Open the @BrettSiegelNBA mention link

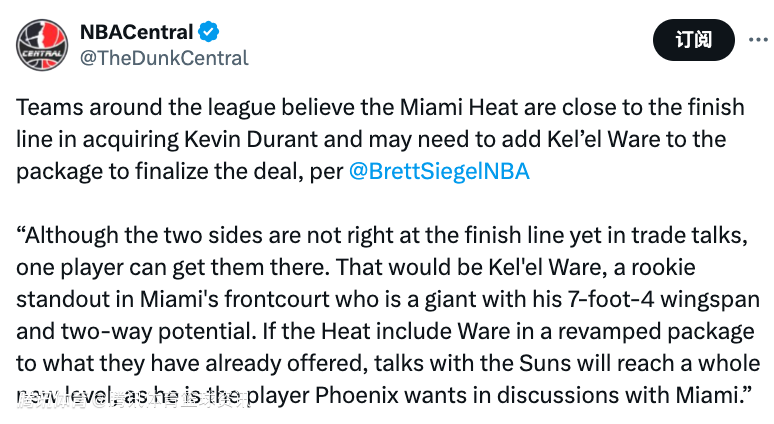coord(439,171)
